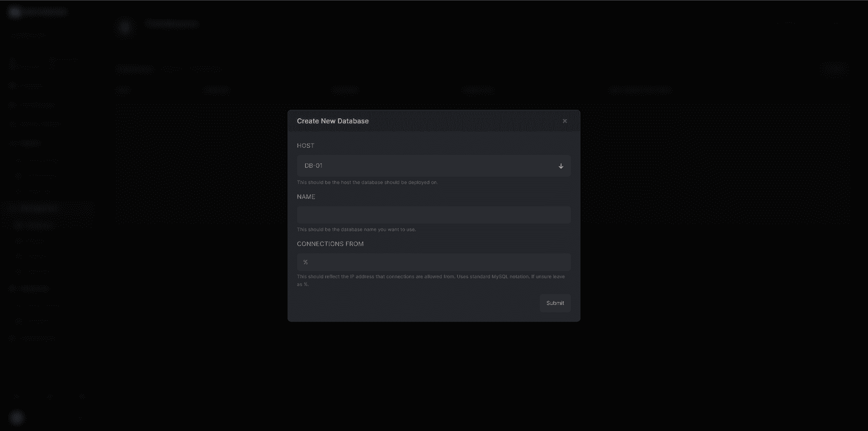Click the Create New Database title text
This screenshot has height=431, width=868.
333,121
